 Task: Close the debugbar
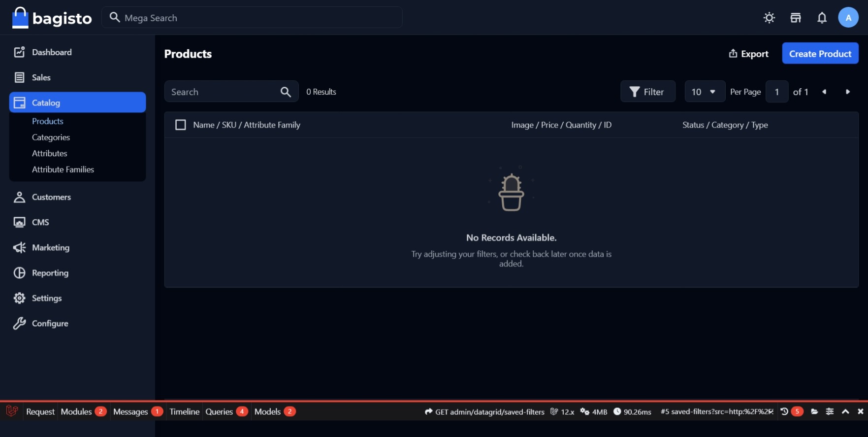point(860,412)
